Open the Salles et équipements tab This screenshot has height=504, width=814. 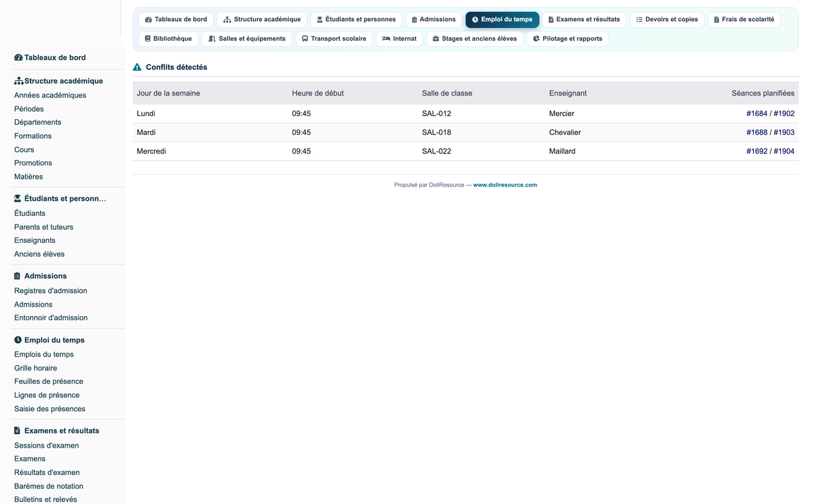click(247, 39)
